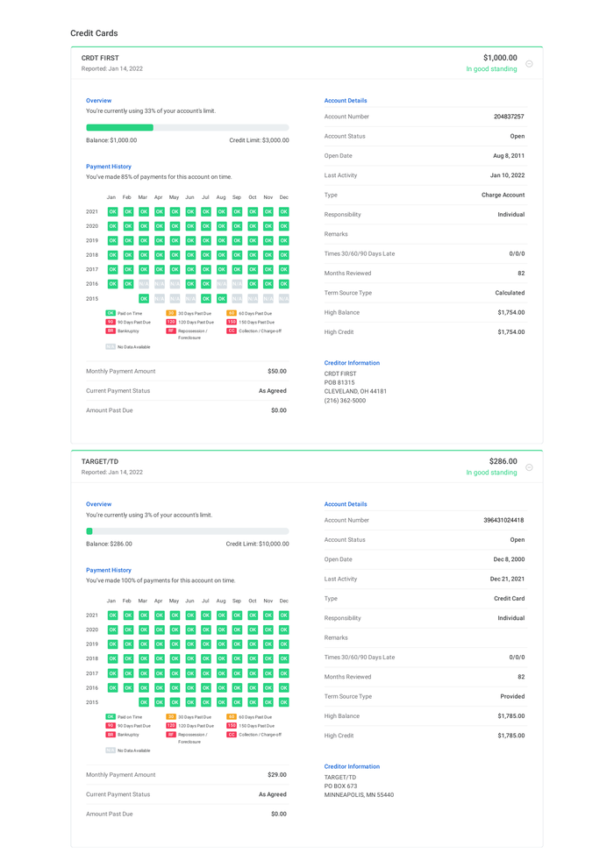Click Credit Limit: $10,000.00 text
The image size is (614, 868).
258,544
